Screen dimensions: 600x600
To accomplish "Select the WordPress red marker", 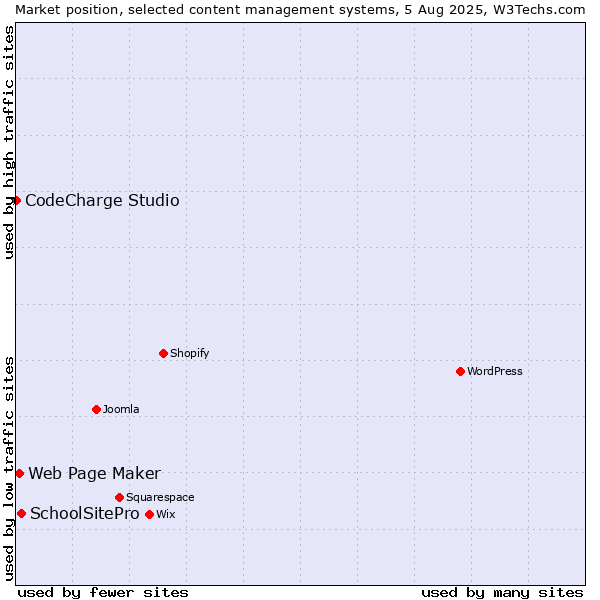I will 460,371.
